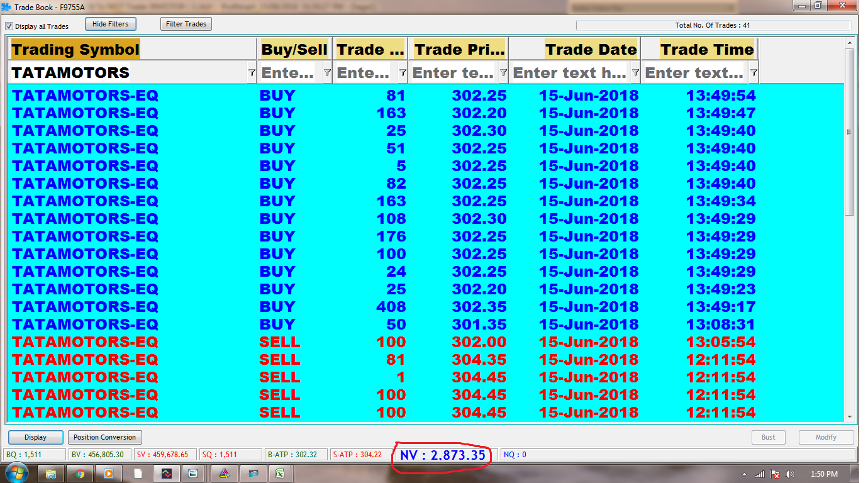Open Trading Symbol column filter funnel

click(x=252, y=73)
